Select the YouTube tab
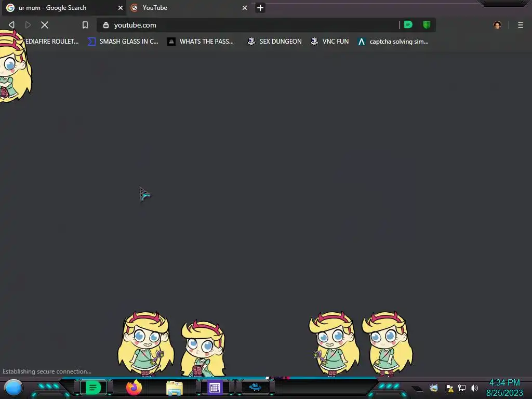 tap(189, 8)
